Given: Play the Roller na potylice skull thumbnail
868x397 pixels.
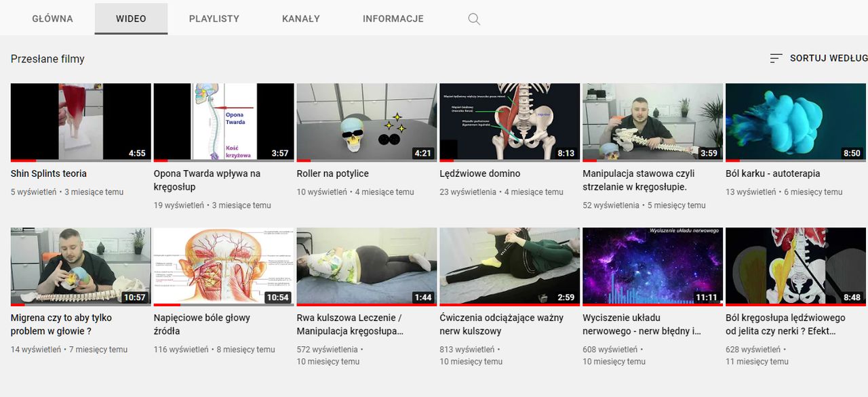Looking at the screenshot, I should tap(366, 122).
